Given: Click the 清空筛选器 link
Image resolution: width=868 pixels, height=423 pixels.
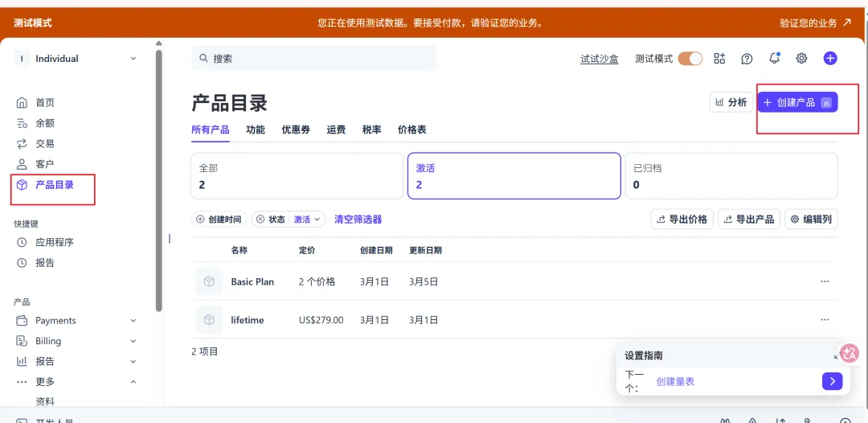Looking at the screenshot, I should pos(358,220).
